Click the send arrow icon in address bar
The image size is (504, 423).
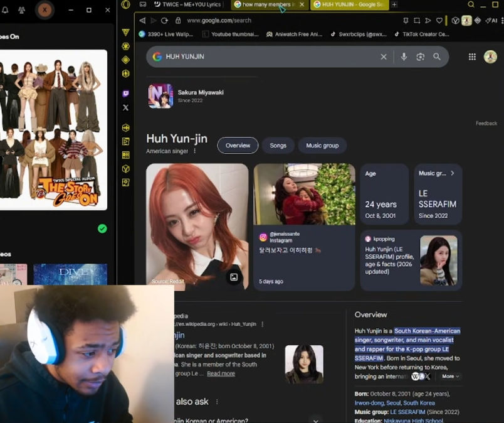428,21
